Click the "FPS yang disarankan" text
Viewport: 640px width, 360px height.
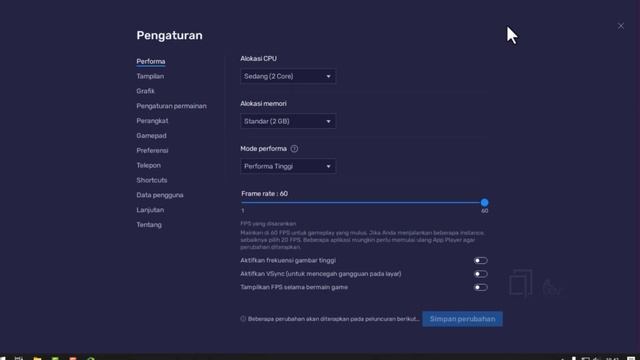[x=268, y=224]
